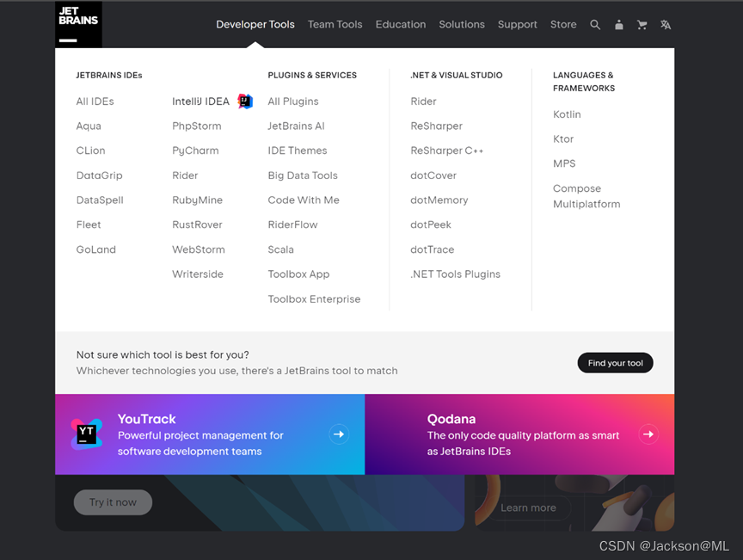
Task: Open the MPS link
Action: (564, 163)
